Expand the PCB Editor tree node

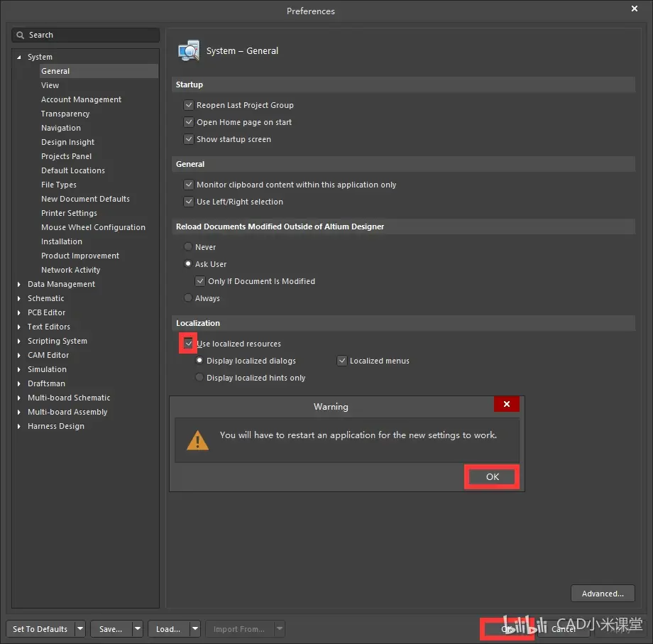click(18, 312)
